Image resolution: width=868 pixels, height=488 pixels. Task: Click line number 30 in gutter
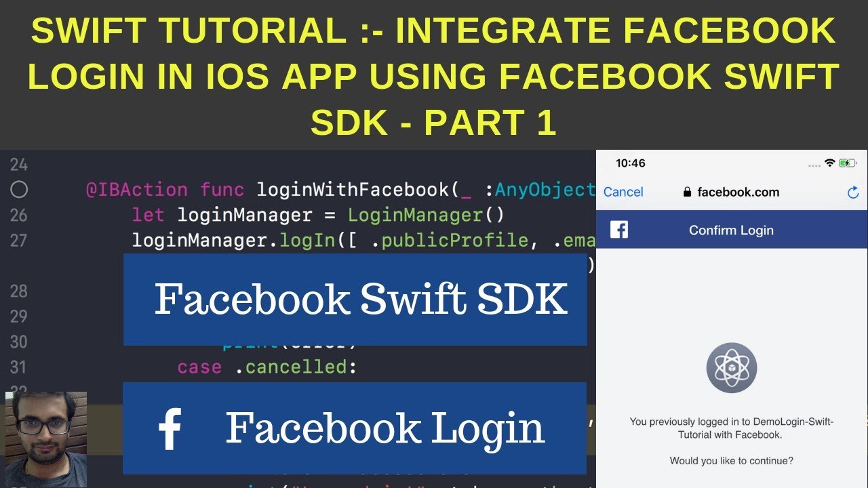[x=19, y=342]
